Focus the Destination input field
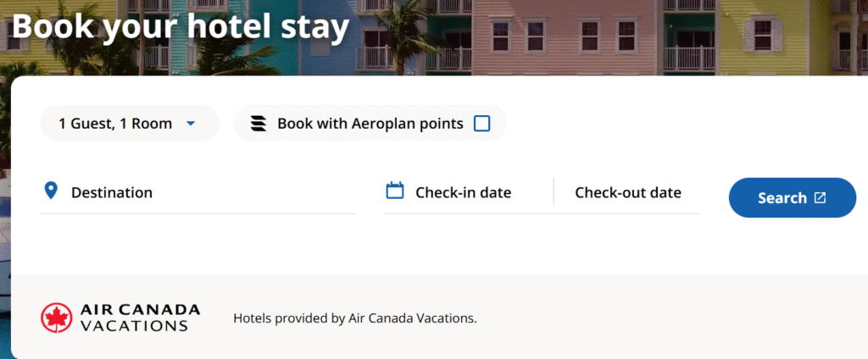Viewport: 868px width, 359px height. point(203,192)
